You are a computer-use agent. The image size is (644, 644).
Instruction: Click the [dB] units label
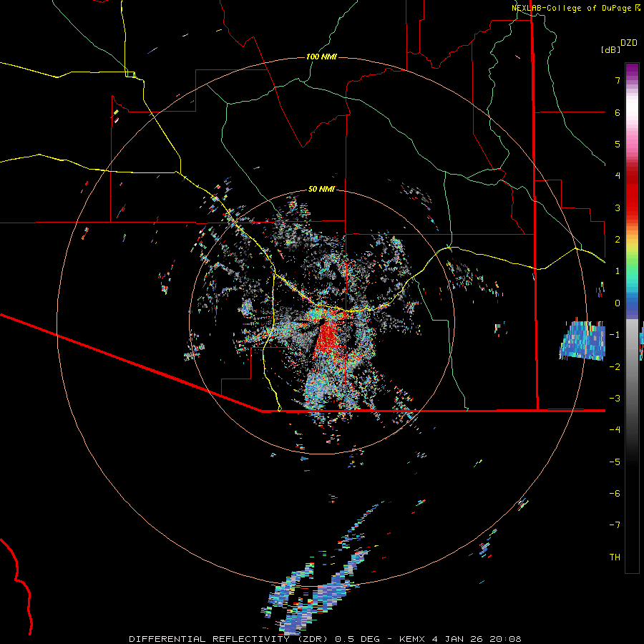[610, 50]
